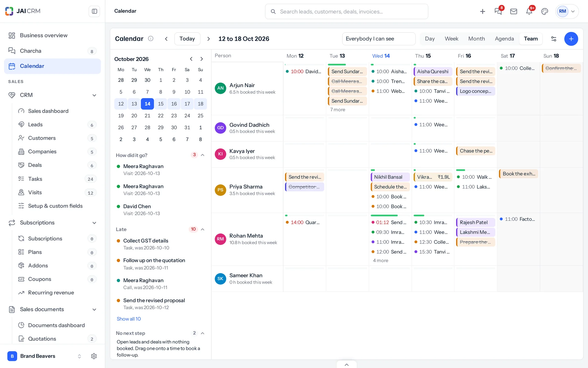This screenshot has height=368, width=588.
Task: Click calendar info circle icon
Action: (151, 39)
